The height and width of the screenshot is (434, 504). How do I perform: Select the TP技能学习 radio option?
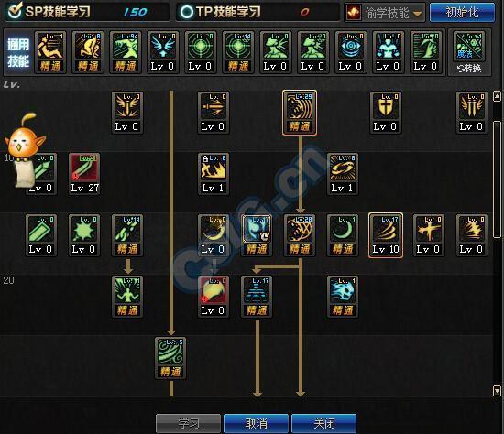186,12
